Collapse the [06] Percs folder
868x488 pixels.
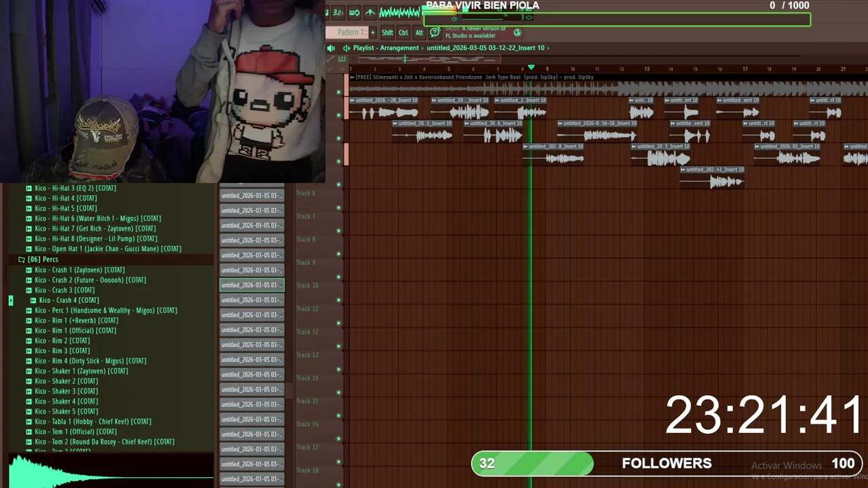[22, 260]
